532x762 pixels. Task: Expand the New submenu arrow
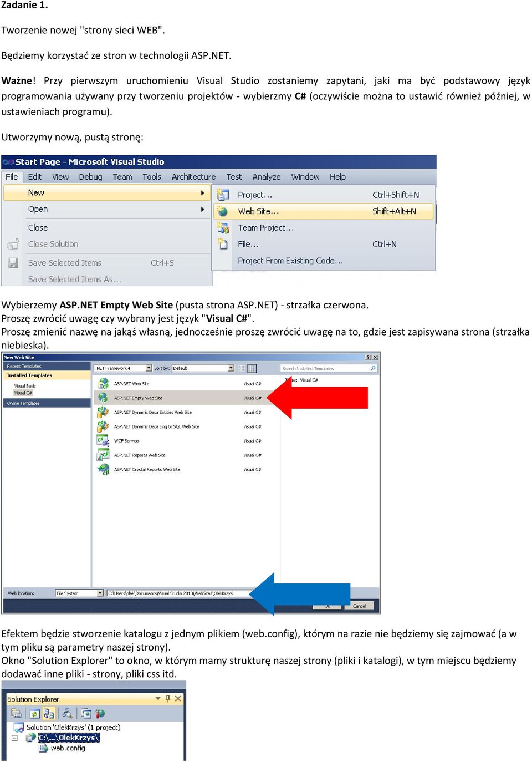click(x=203, y=192)
